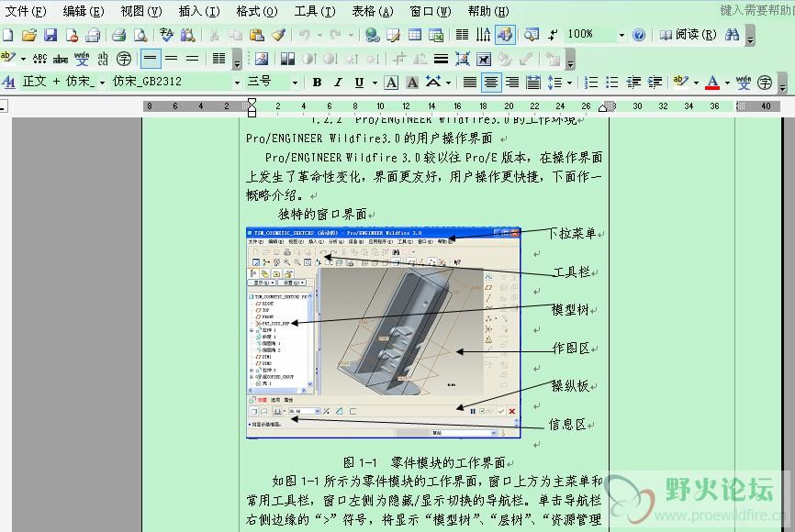
Task: Expand the line spacing arrow
Action: click(569, 82)
